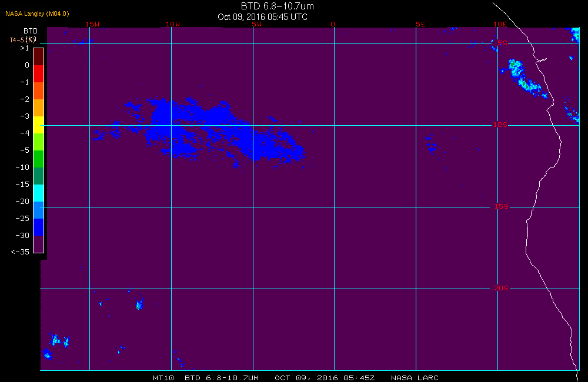
Task: Click the 0 longitude label
Action: coord(333,24)
